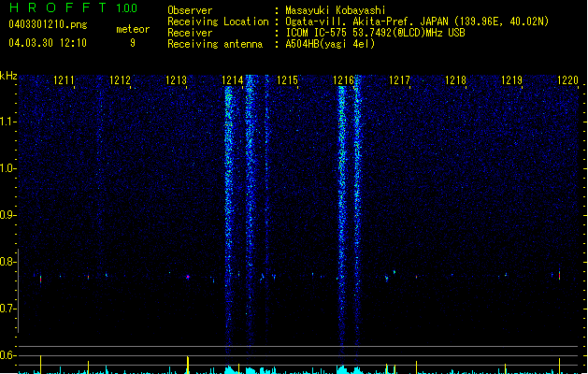Click the red meteor echo at right edge near 1220

tap(559, 275)
